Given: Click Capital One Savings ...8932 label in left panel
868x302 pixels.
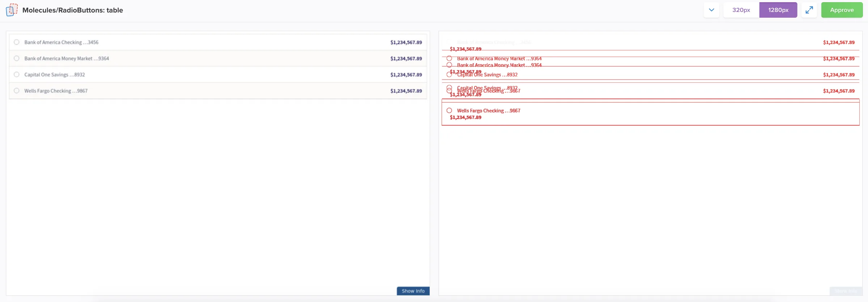Looking at the screenshot, I should [x=55, y=75].
